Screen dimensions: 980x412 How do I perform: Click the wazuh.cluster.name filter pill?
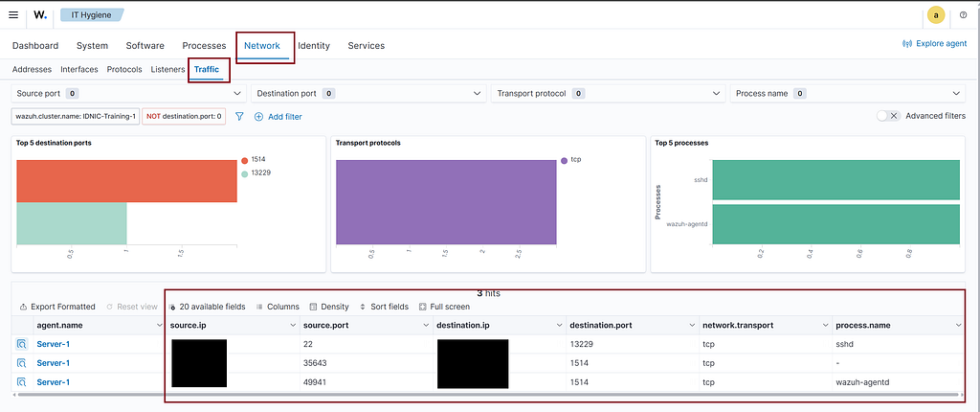point(75,117)
